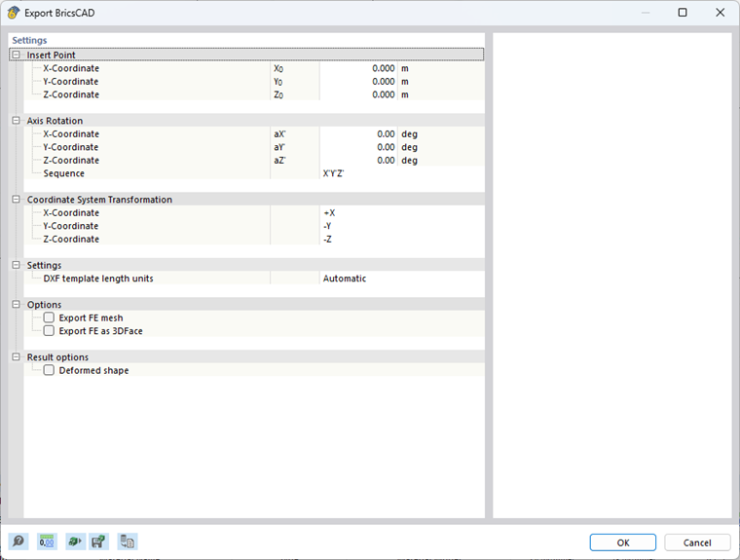Viewport: 740px width, 560px height.
Task: Click the m unit in X0 row
Action: coord(405,68)
